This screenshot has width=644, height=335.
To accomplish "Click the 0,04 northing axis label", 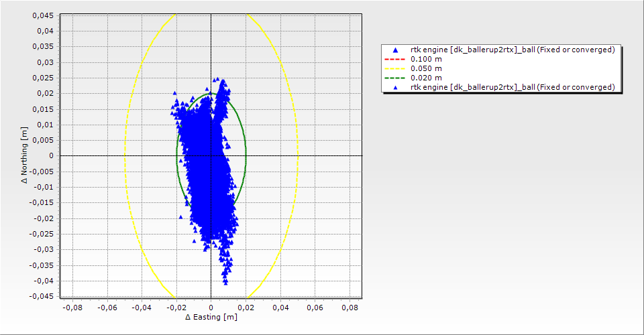I will coord(45,31).
